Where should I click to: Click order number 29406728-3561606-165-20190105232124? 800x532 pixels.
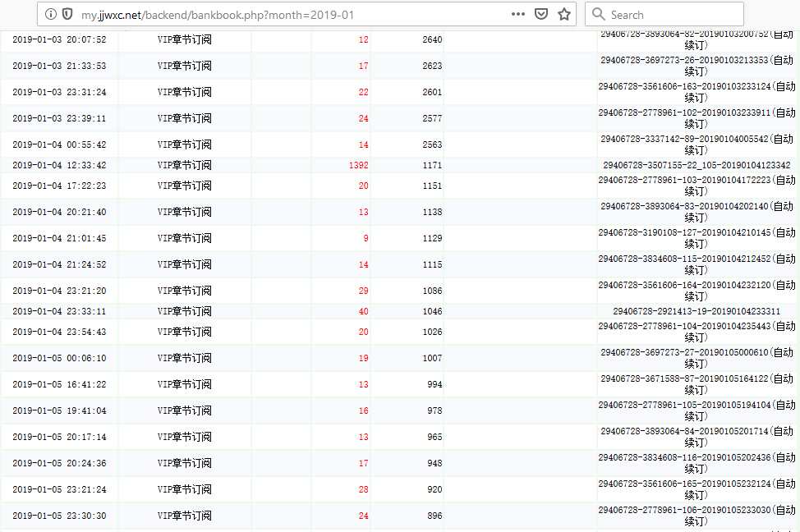tap(685, 484)
